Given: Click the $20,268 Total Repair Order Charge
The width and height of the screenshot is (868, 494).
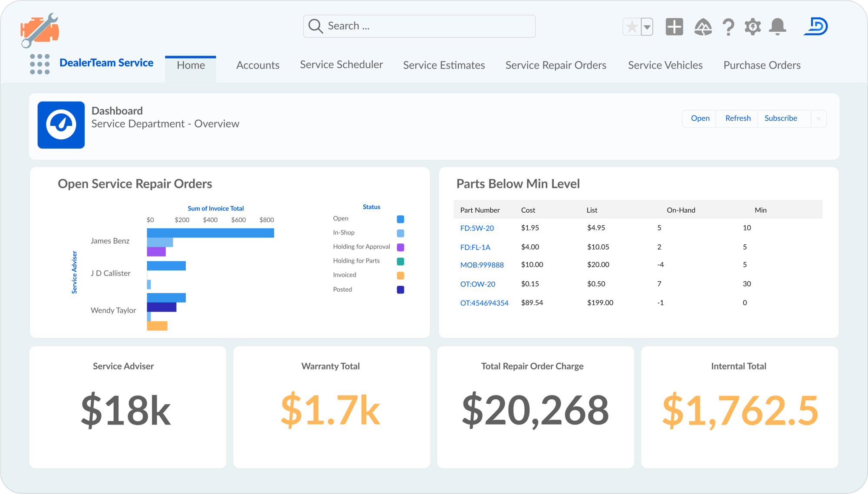Looking at the screenshot, I should (536, 410).
